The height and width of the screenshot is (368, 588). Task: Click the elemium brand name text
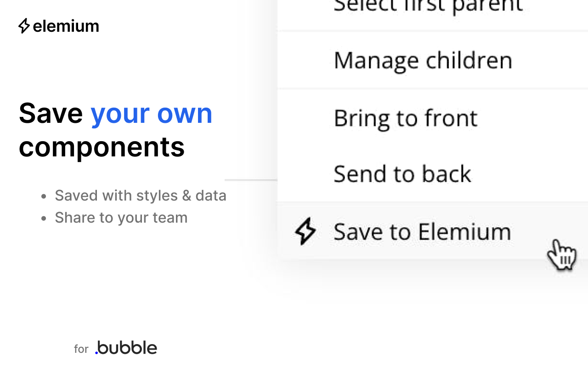(x=66, y=26)
